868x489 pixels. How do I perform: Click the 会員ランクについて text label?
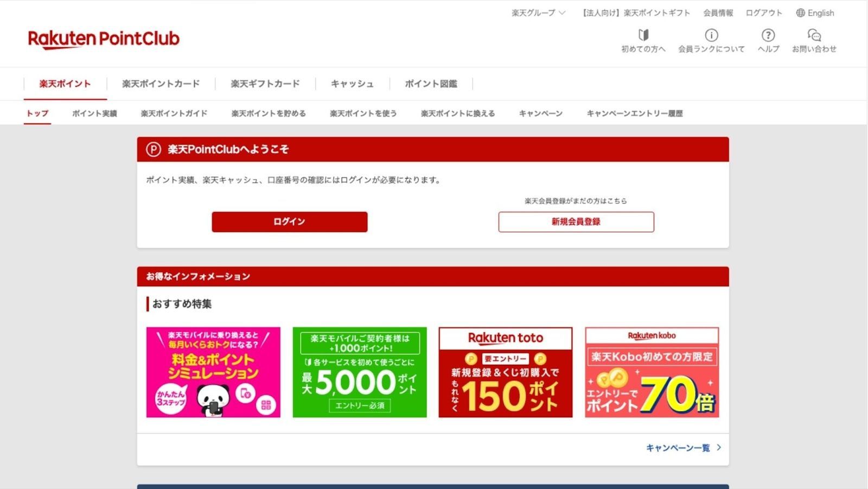click(x=711, y=49)
